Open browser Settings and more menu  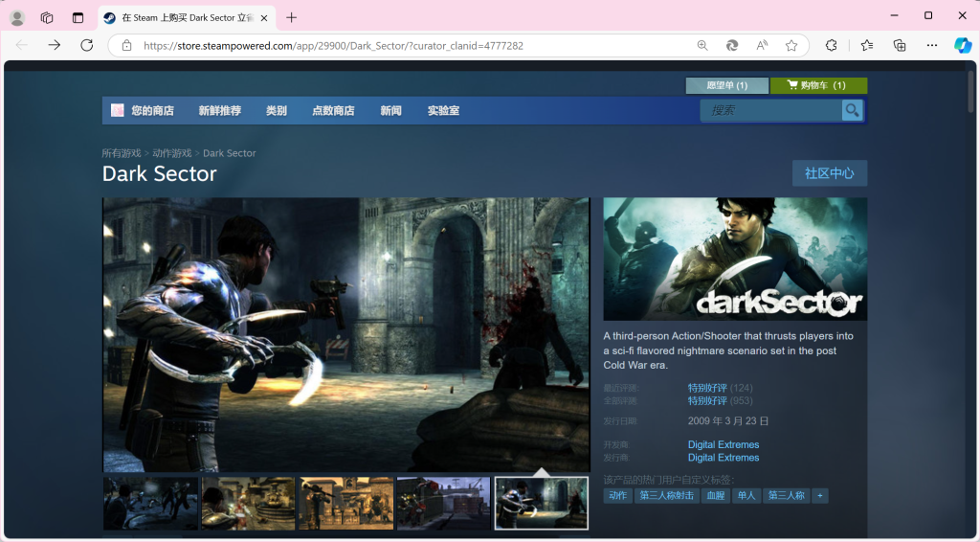[932, 46]
